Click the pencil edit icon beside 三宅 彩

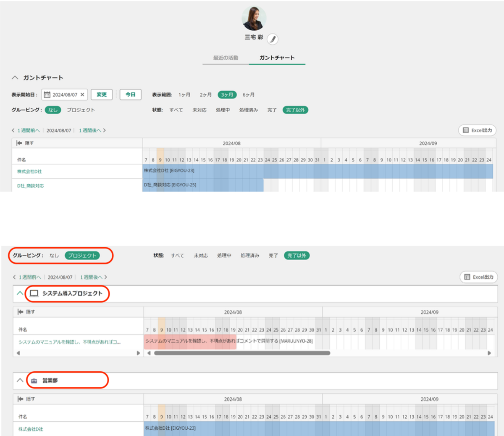pos(273,39)
